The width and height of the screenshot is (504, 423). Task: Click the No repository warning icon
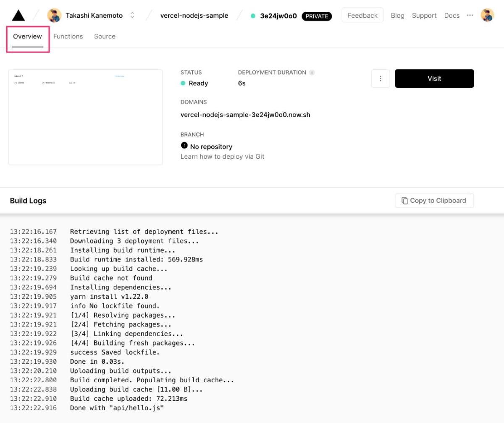(x=184, y=145)
